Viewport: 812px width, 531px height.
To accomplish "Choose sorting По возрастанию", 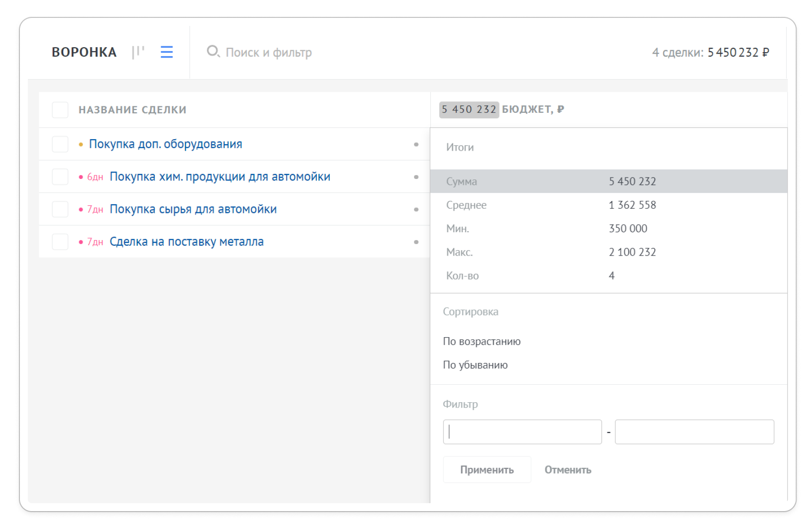I will (482, 341).
